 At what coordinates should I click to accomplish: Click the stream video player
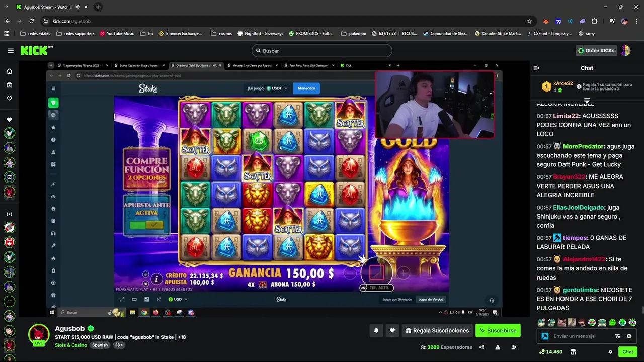point(275,189)
